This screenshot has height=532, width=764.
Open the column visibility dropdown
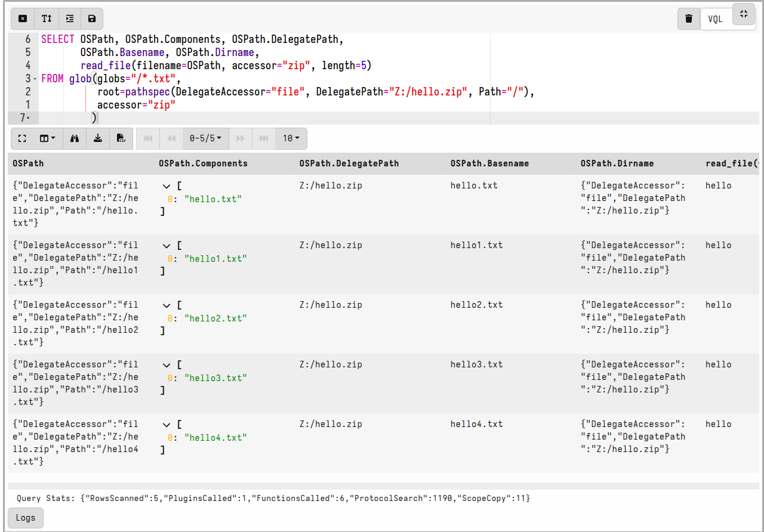pyautogui.click(x=47, y=138)
